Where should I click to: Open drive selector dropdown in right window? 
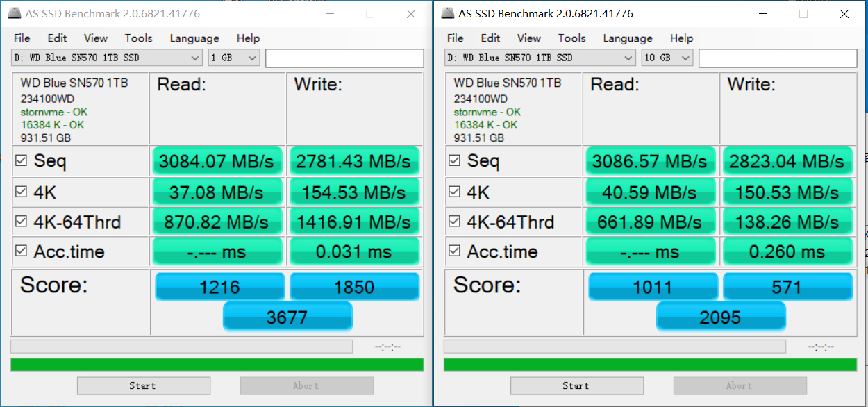pyautogui.click(x=540, y=58)
